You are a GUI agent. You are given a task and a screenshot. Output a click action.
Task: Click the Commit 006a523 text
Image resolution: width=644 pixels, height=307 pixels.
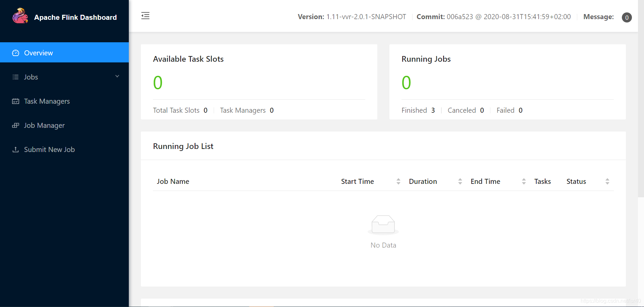click(x=494, y=17)
